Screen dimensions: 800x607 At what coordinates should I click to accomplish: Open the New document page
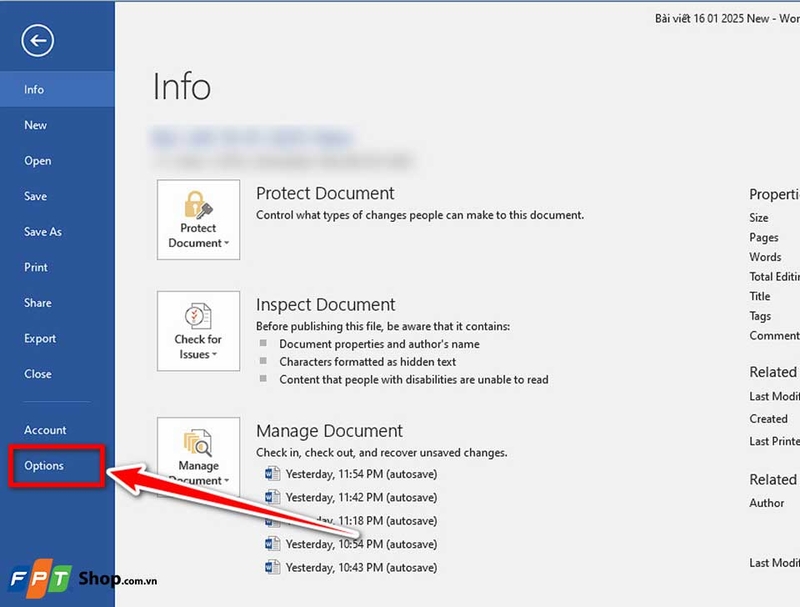point(57,125)
